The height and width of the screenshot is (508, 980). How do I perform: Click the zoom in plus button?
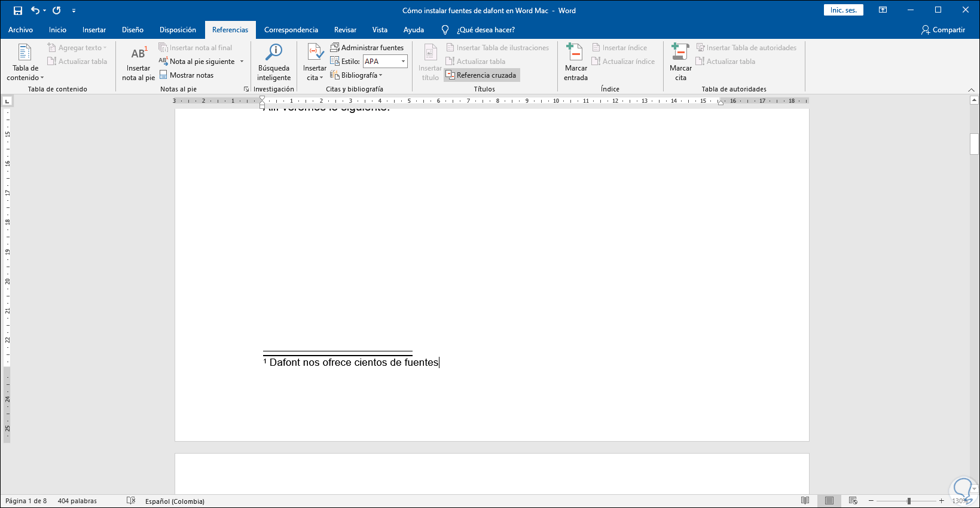[942, 501]
